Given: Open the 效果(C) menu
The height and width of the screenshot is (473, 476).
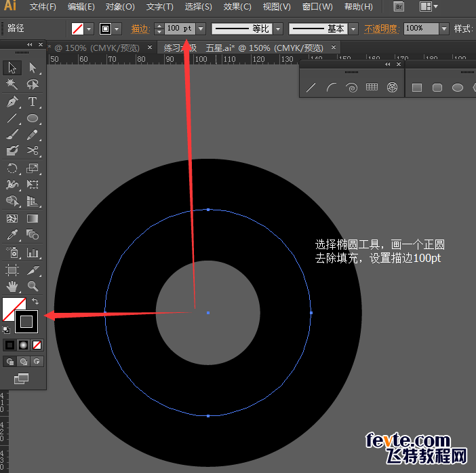Looking at the screenshot, I should click(237, 7).
